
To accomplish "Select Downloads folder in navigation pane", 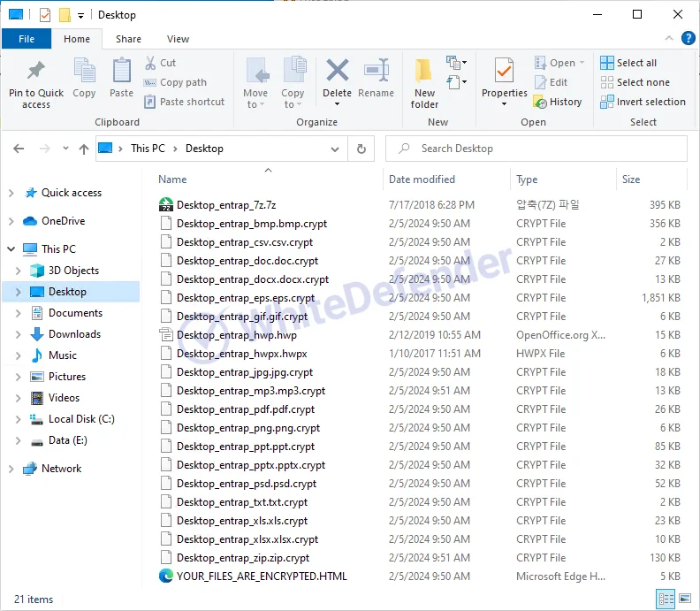I will [74, 334].
